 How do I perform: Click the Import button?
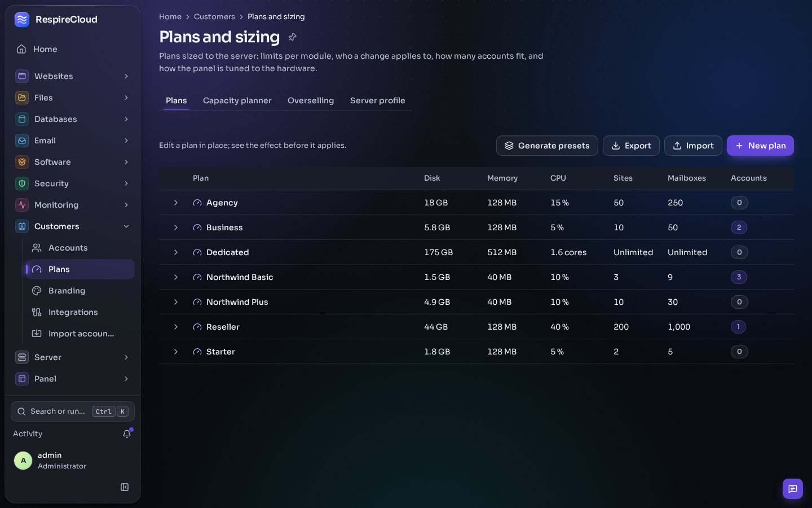[693, 146]
